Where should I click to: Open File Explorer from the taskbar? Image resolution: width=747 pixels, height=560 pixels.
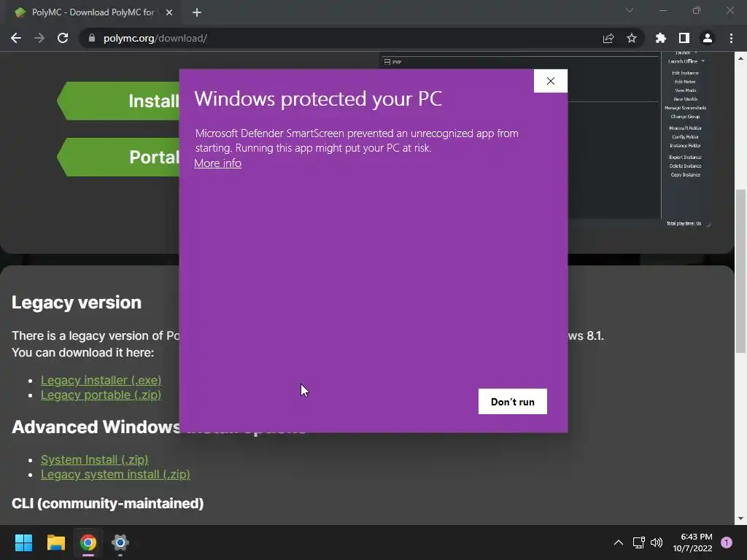(x=55, y=542)
